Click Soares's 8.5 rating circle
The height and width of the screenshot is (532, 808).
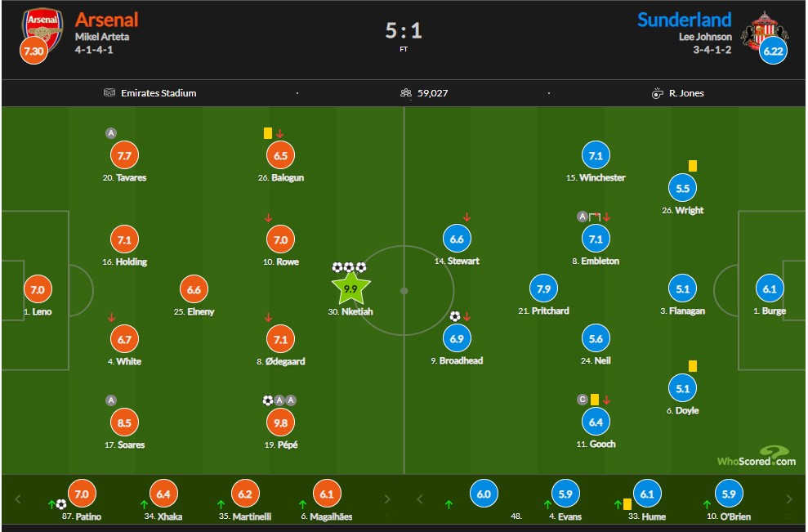pos(125,422)
